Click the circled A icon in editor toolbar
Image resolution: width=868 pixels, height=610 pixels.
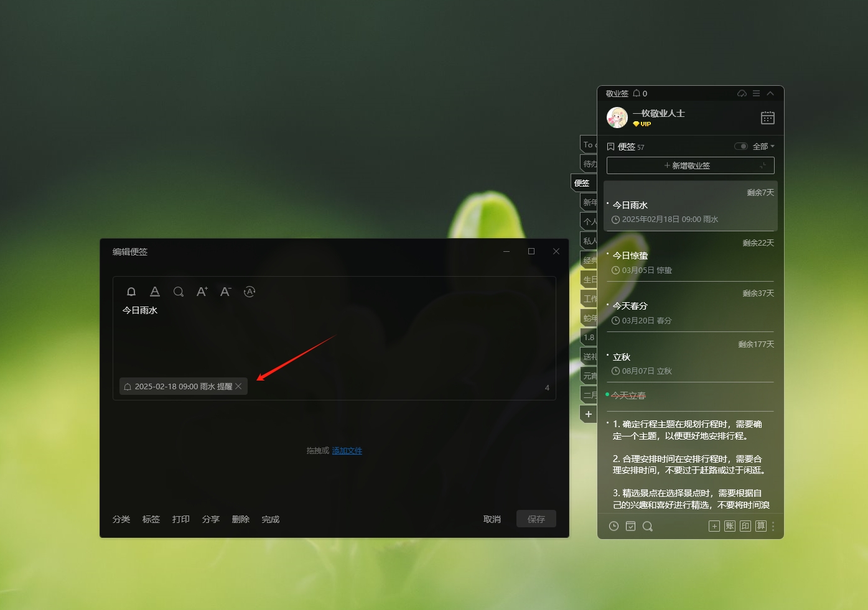[x=250, y=292]
